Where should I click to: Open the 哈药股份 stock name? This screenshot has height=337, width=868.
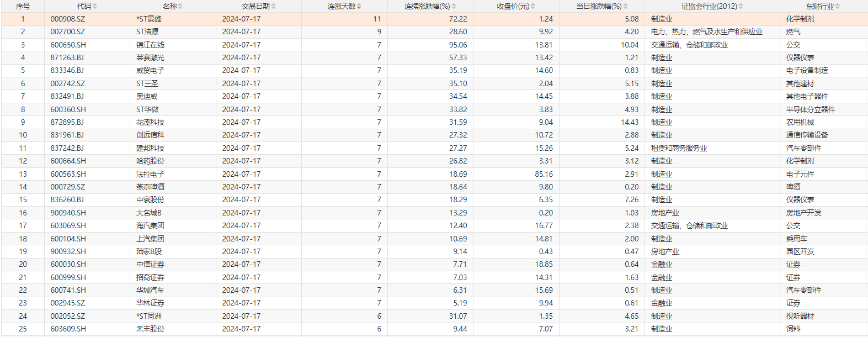tap(150, 161)
